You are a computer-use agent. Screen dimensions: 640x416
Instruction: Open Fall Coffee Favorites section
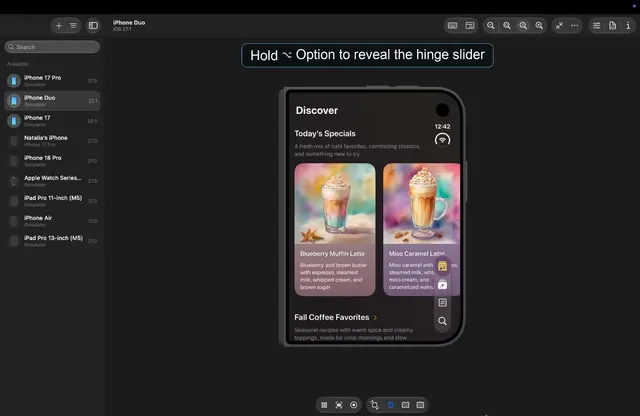(x=331, y=317)
